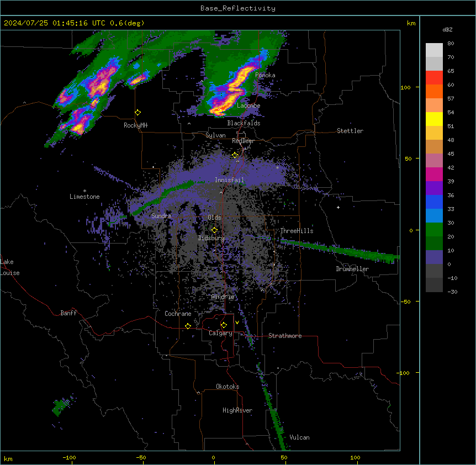Select the RedDeer label

[x=243, y=141]
